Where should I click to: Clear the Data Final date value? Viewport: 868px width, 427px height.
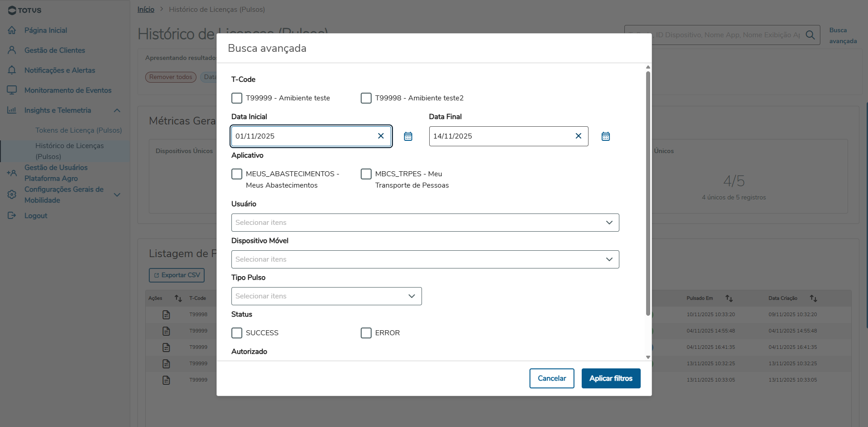(x=578, y=136)
